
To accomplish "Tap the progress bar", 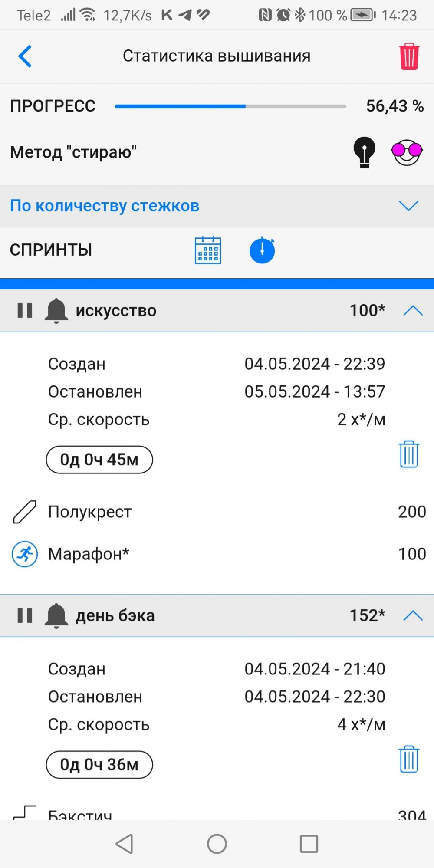I will pos(230,106).
